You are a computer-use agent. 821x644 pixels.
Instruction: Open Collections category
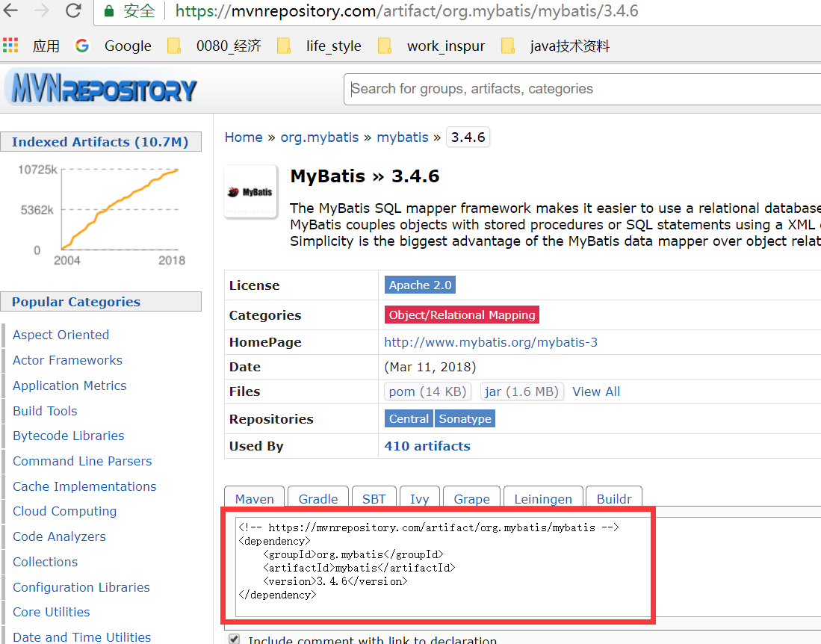coord(45,562)
